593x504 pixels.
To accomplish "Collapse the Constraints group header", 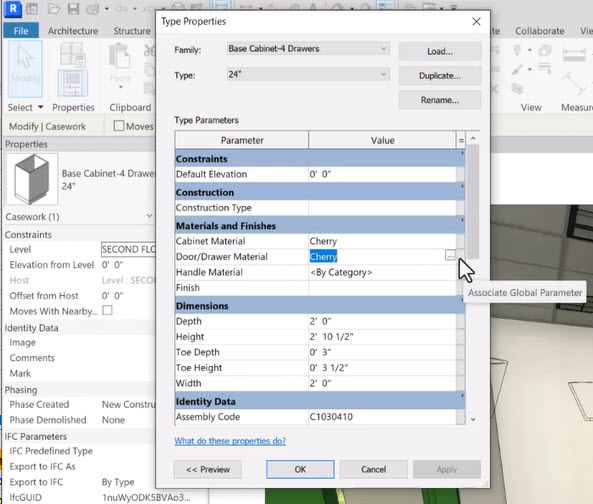I will [x=320, y=159].
